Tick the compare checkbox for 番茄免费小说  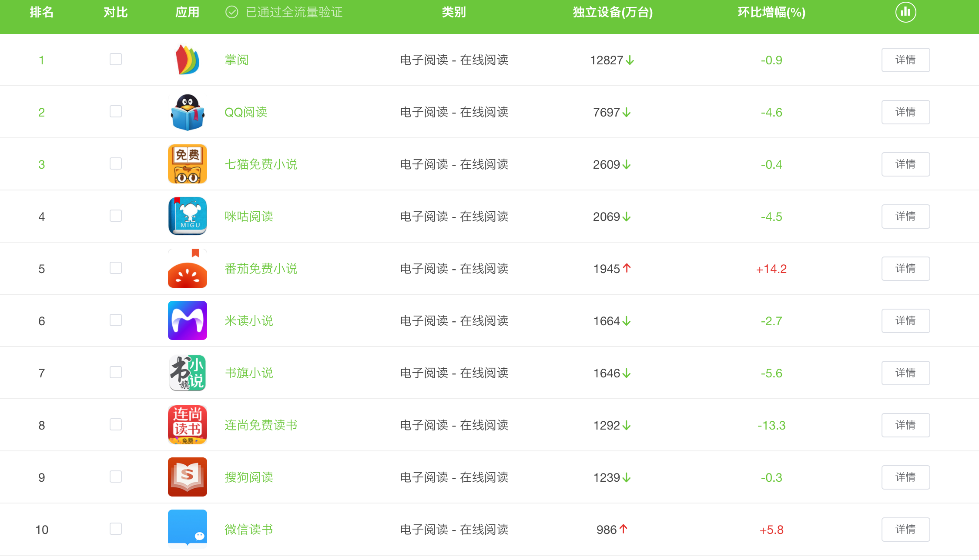pos(116,268)
